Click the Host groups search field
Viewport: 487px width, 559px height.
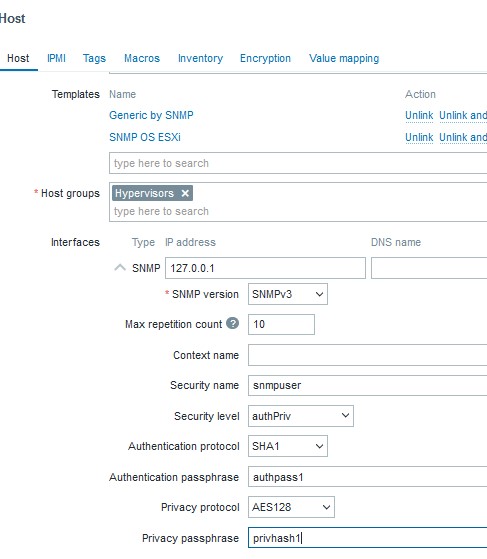[x=298, y=211]
